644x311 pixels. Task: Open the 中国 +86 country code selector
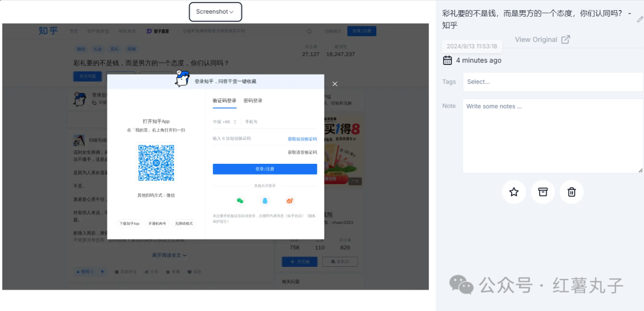point(225,122)
